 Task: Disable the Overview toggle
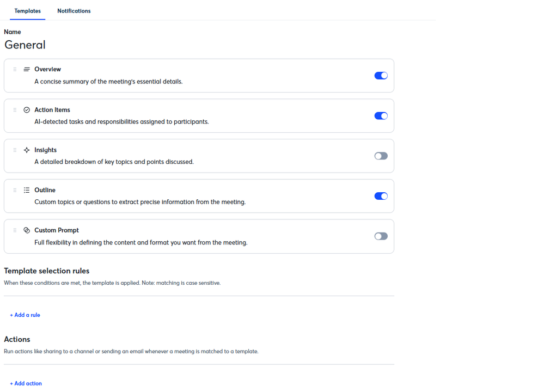(381, 76)
